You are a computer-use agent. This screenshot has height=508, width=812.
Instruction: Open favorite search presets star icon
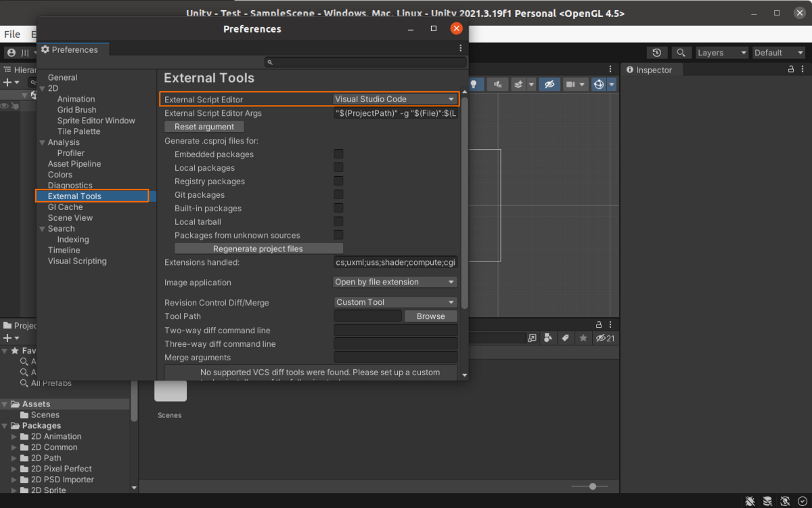[x=583, y=338]
